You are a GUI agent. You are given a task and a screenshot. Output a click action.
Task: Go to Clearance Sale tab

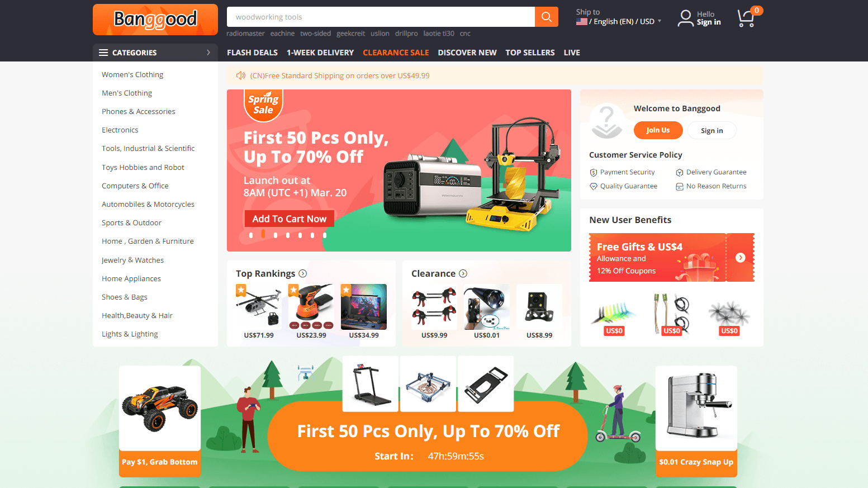click(x=396, y=53)
